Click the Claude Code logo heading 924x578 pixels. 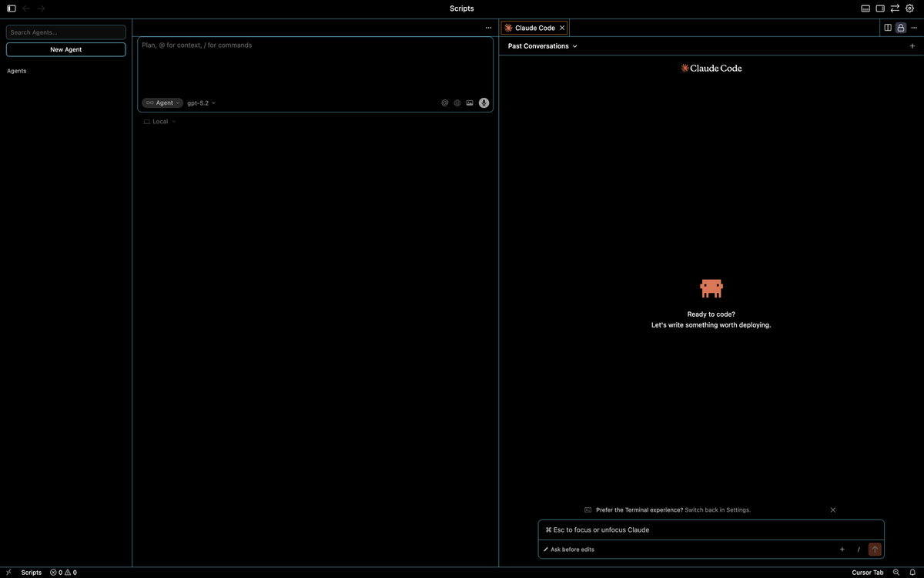pyautogui.click(x=711, y=68)
